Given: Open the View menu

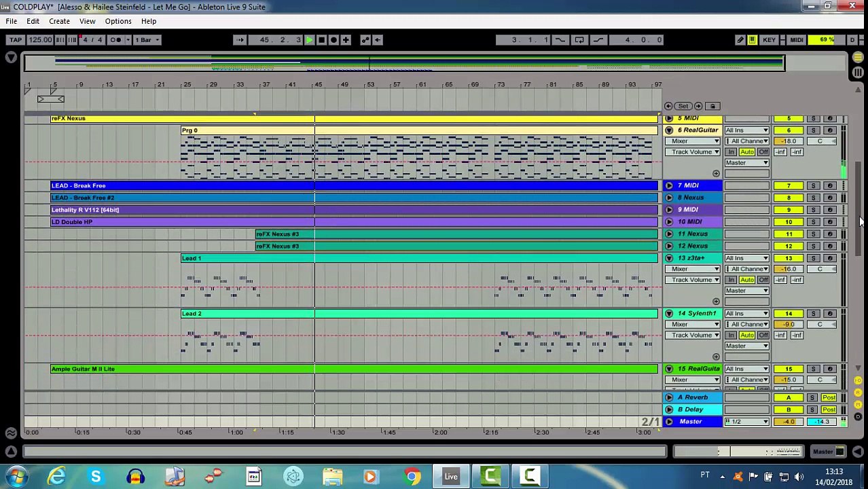Looking at the screenshot, I should click(87, 21).
